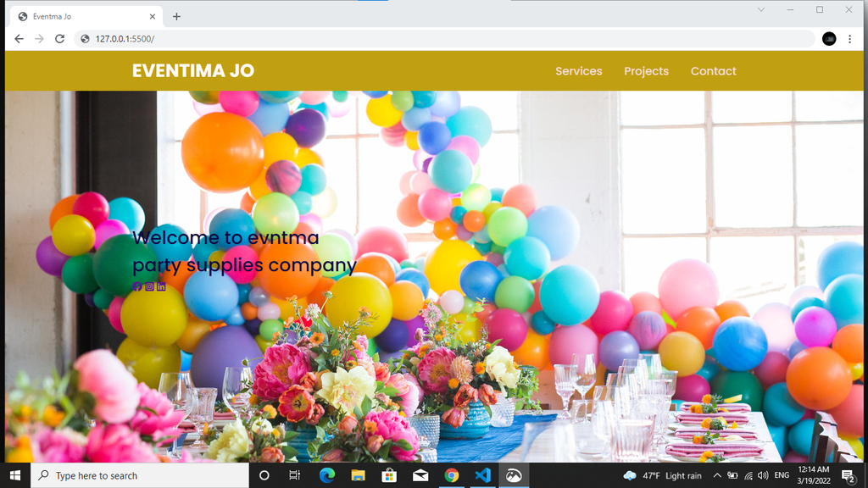Navigate to Services section
This screenshot has width=868, height=488.
coord(578,71)
